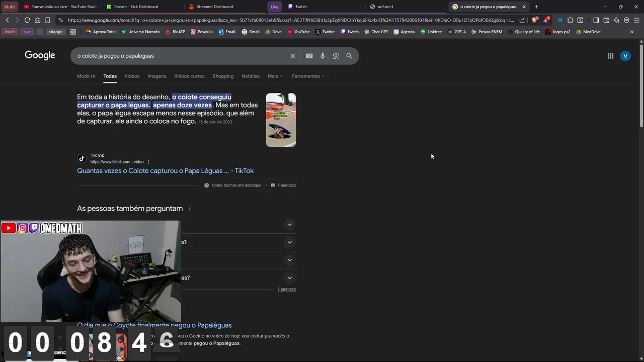Open a new browser tab
This screenshot has height=362, width=644.
(536, 7)
